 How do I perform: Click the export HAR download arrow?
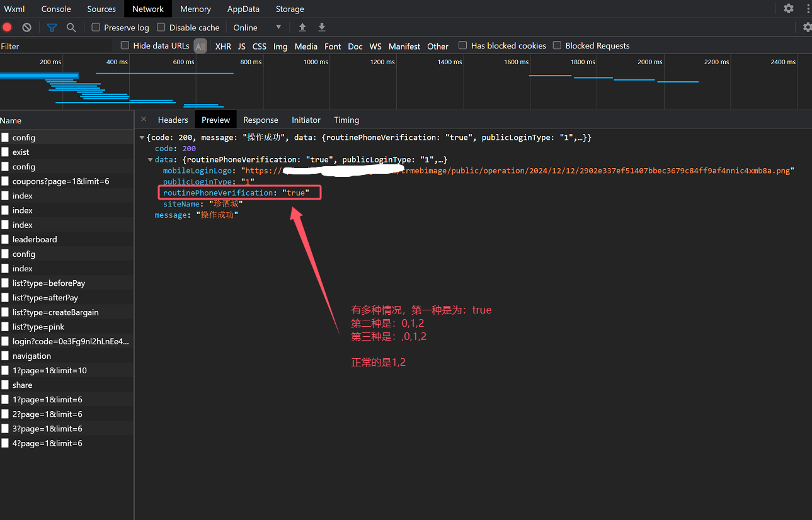click(x=322, y=27)
